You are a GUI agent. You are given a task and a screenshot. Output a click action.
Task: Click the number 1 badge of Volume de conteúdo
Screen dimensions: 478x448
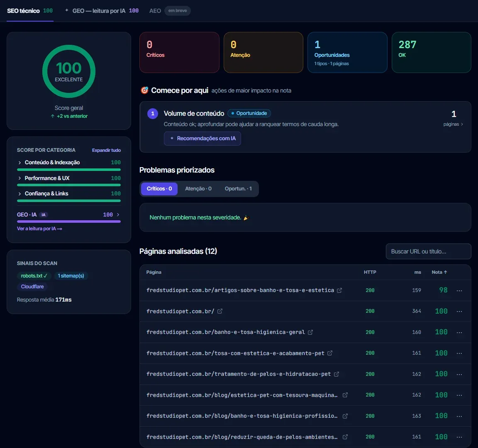[x=153, y=114]
